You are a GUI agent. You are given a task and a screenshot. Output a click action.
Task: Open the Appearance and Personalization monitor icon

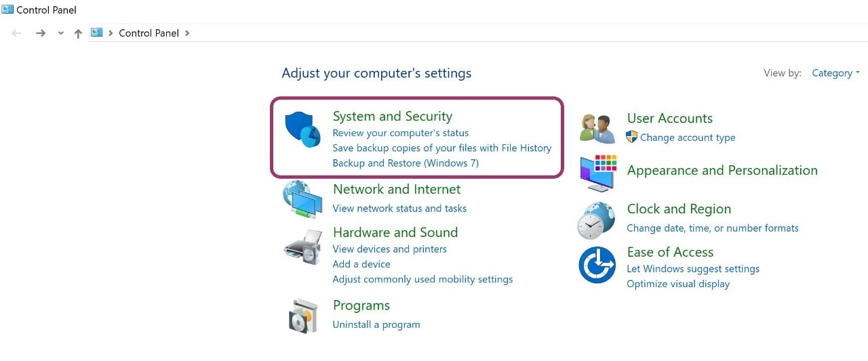598,173
